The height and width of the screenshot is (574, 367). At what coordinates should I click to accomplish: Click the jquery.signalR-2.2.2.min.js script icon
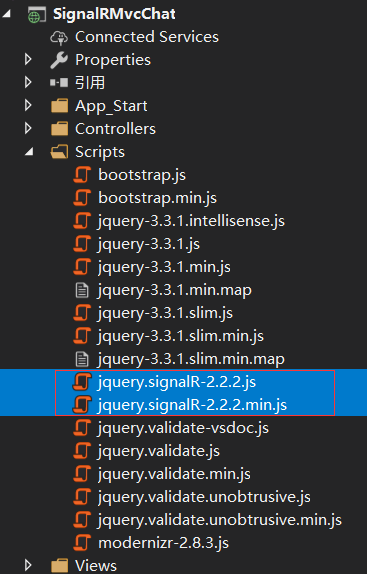point(82,405)
